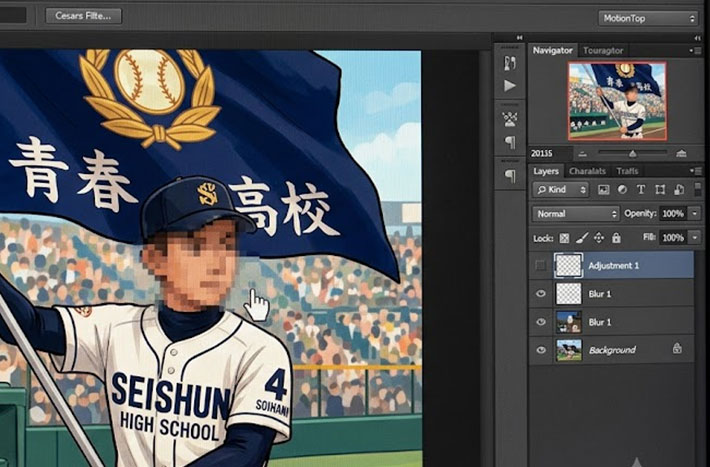Collapse the narrow icon strip panel arrows
The image size is (710, 467).
pos(519,38)
